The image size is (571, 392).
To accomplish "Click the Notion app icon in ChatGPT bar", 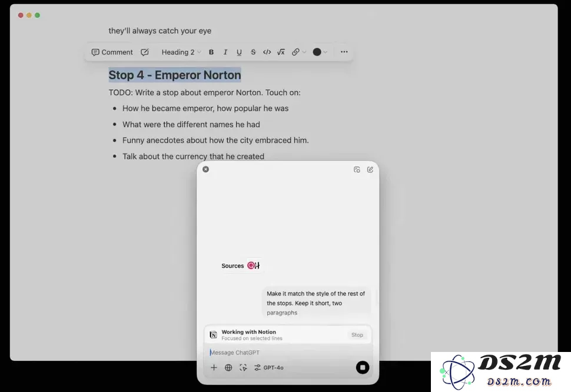I will coord(214,334).
